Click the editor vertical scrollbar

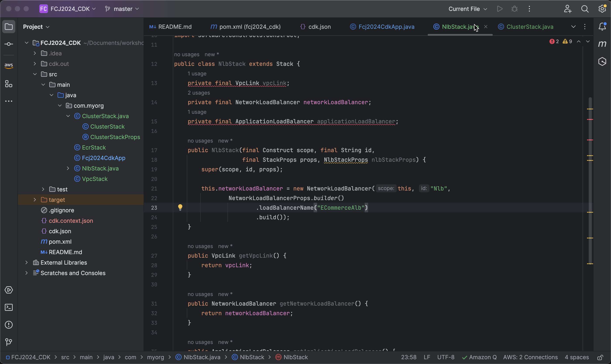click(x=590, y=180)
